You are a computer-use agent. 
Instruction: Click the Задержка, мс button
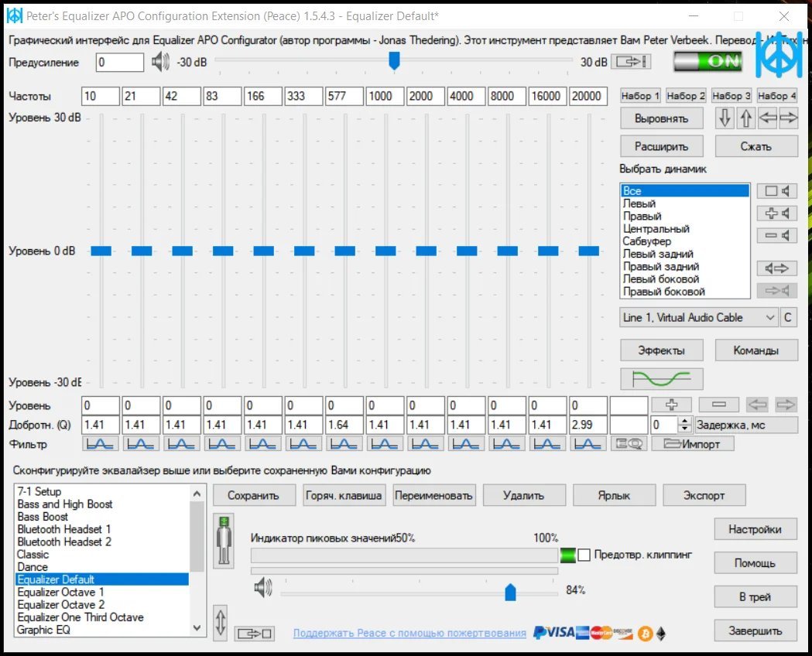746,425
